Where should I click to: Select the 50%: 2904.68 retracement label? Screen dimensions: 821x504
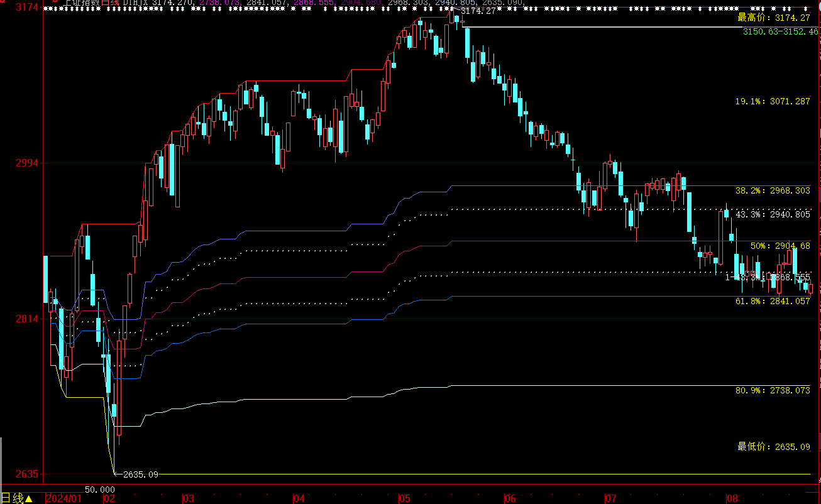pos(780,246)
